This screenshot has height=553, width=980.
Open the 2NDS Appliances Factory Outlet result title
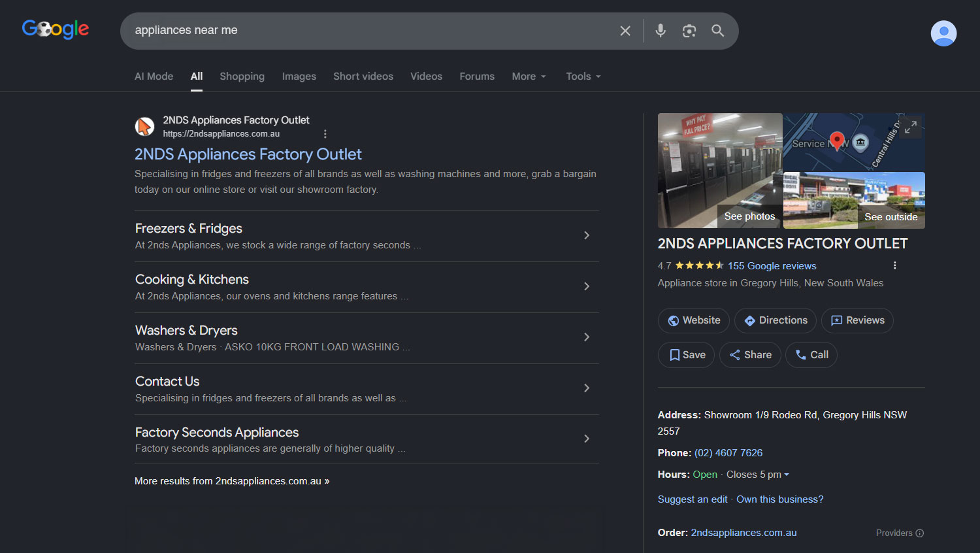248,154
